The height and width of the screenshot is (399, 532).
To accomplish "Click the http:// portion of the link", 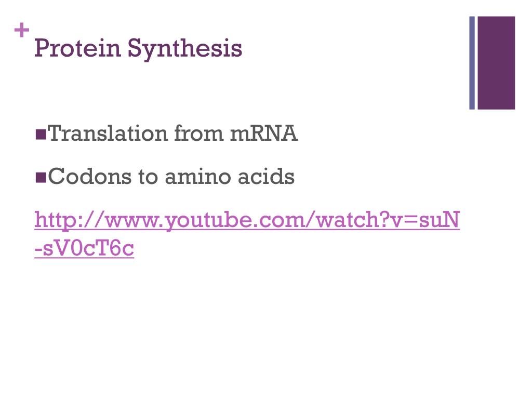I will pos(69,220).
